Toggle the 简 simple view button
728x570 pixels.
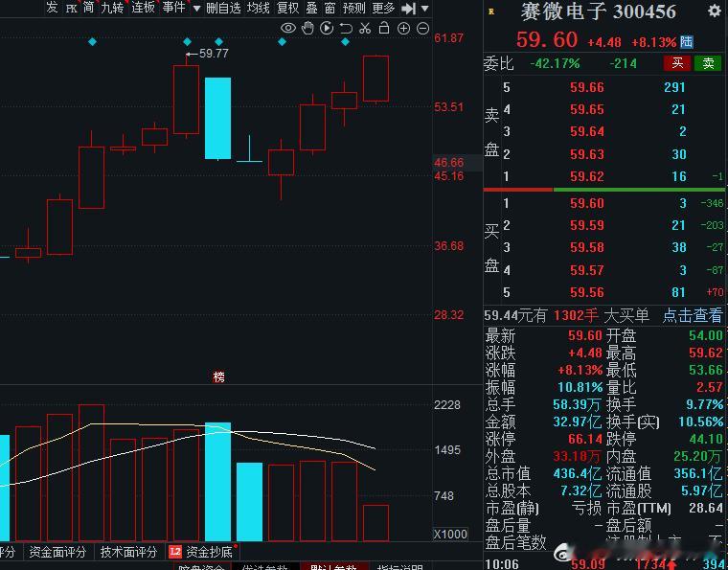(88, 8)
